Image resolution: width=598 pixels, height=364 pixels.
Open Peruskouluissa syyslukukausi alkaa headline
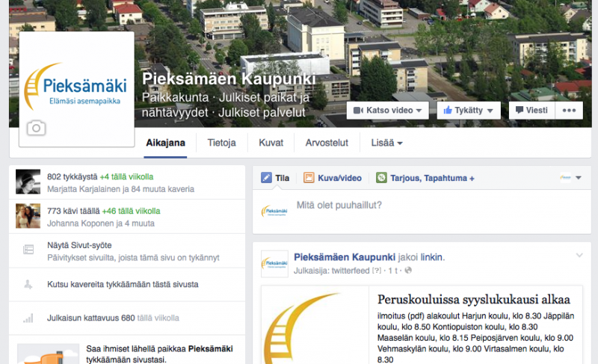tap(474, 300)
